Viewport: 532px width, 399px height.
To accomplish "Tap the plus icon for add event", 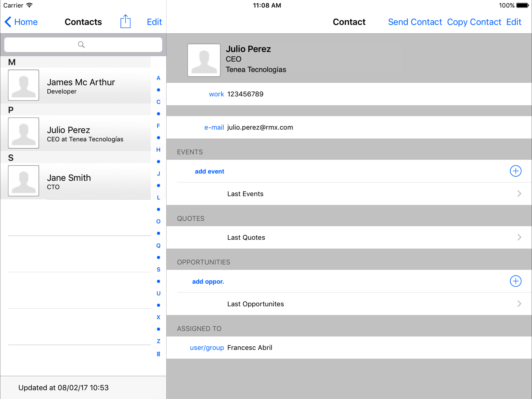I will click(516, 171).
